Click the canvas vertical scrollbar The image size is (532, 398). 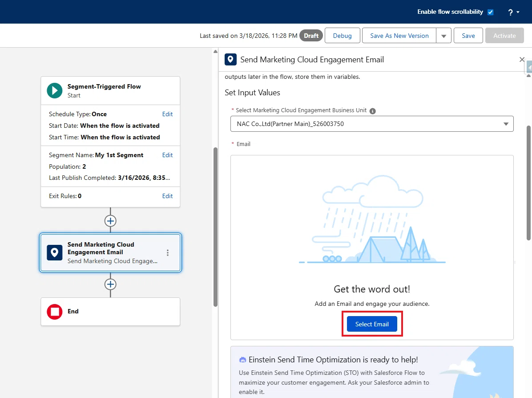[215, 227]
